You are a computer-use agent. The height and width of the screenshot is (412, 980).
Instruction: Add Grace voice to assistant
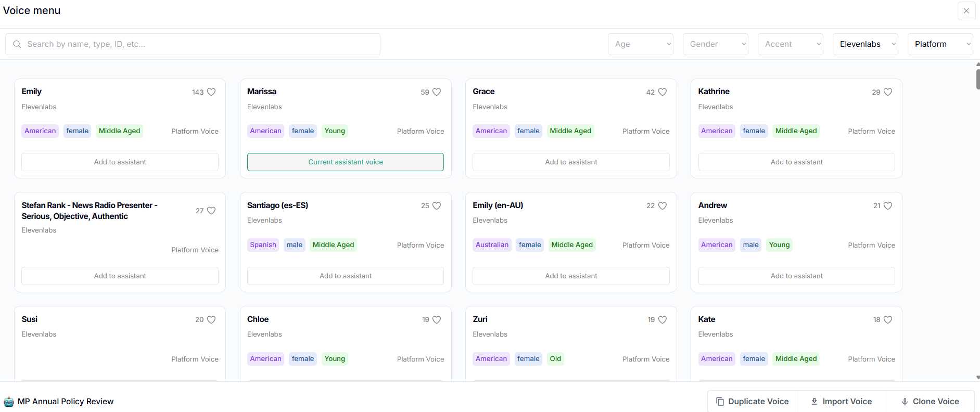[571, 162]
